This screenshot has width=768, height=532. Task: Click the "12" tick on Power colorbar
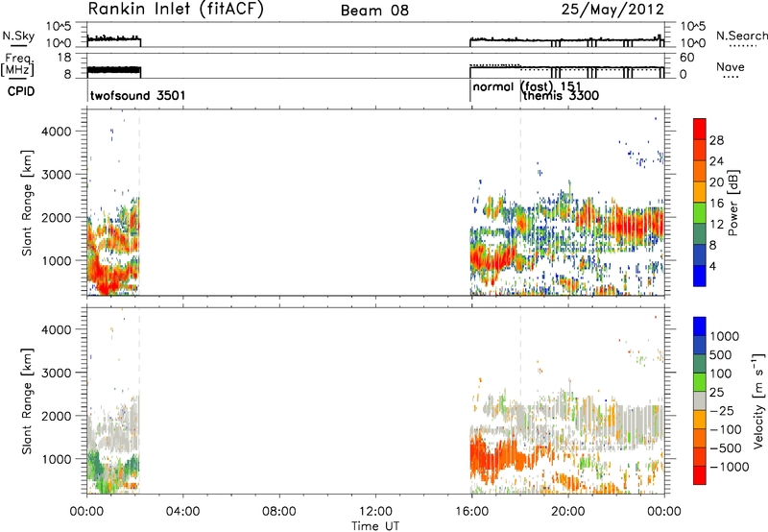[x=716, y=225]
